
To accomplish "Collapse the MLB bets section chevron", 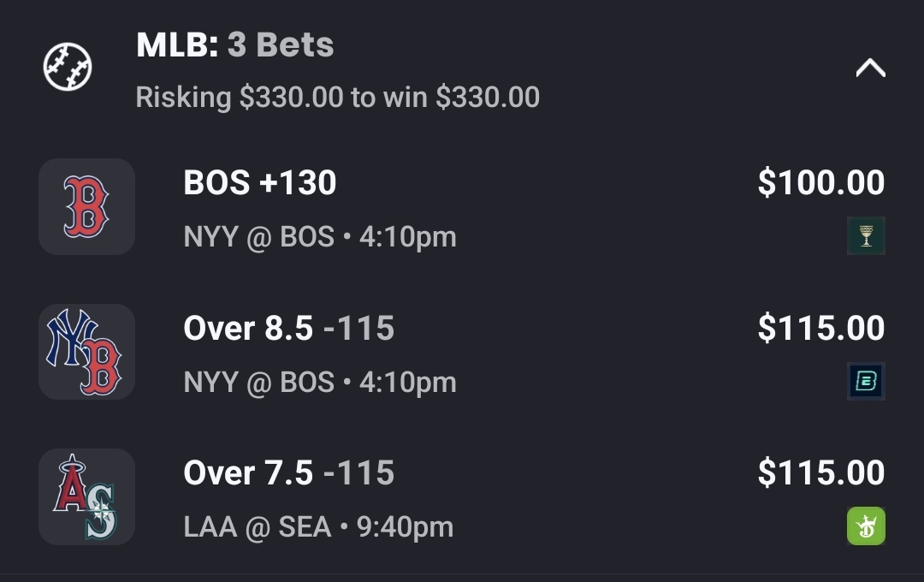I will coord(870,68).
